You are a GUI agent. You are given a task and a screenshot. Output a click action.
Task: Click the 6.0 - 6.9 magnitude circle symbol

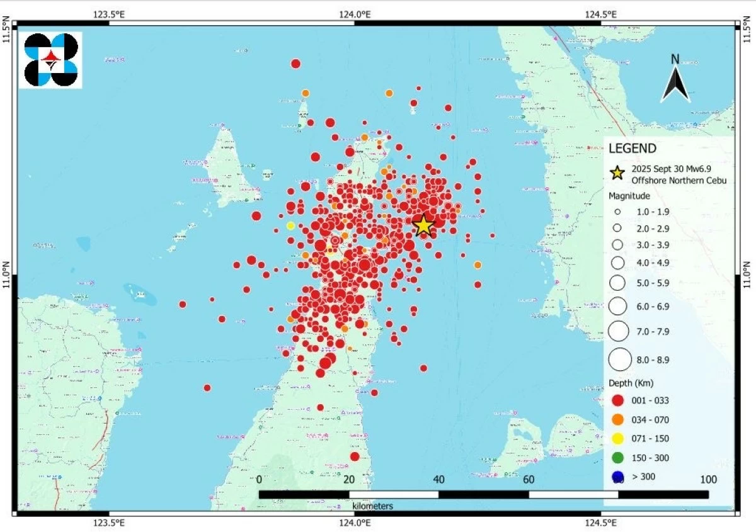[618, 306]
